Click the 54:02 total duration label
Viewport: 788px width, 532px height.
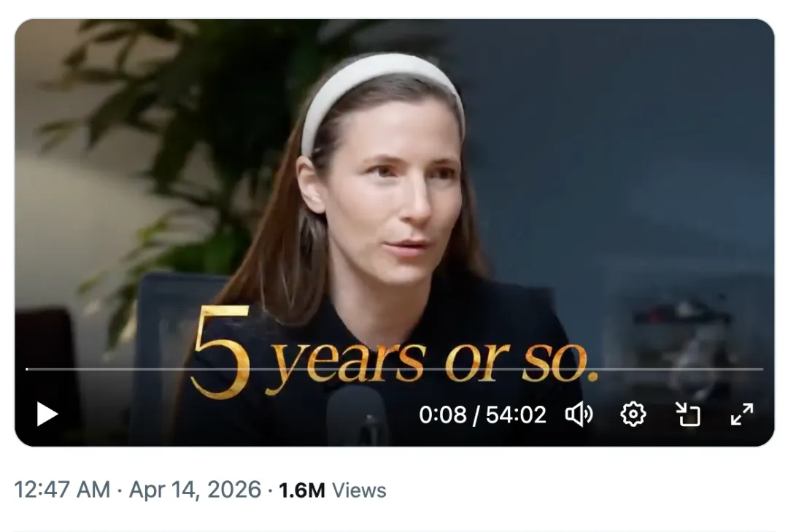pyautogui.click(x=516, y=415)
